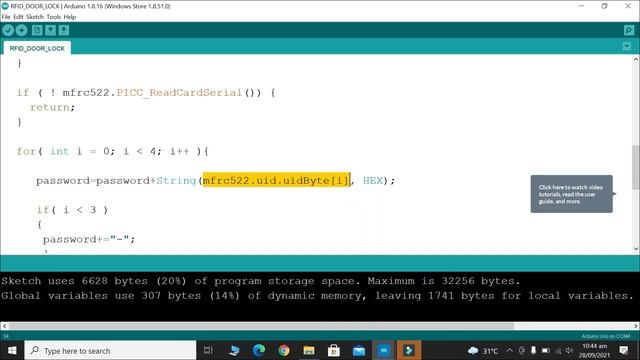Open Microsoft Store from the taskbar

(x=334, y=350)
